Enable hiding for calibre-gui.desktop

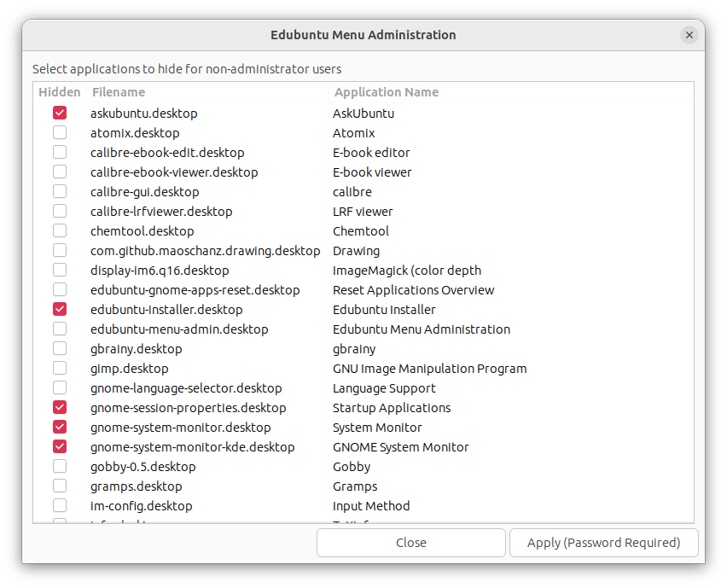[x=60, y=191]
